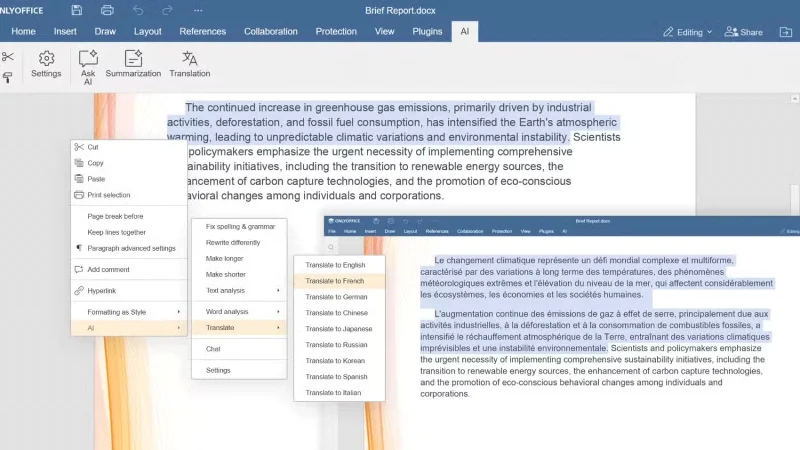Launch the Summarization tool
800x450 pixels.
point(133,64)
